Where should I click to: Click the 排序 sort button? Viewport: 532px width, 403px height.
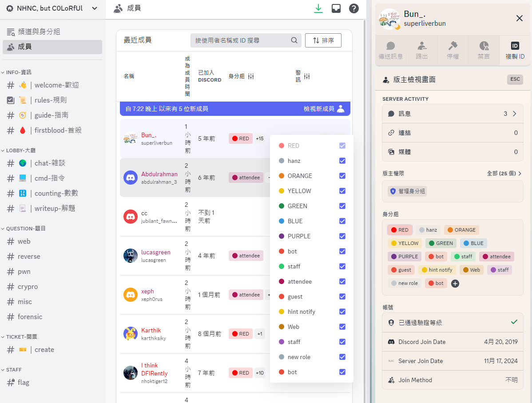(x=323, y=40)
